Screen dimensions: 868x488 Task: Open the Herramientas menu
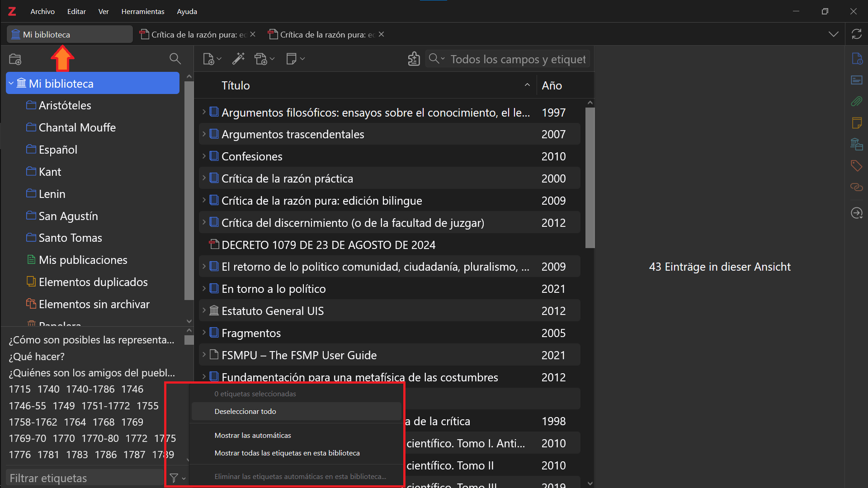[x=143, y=11]
